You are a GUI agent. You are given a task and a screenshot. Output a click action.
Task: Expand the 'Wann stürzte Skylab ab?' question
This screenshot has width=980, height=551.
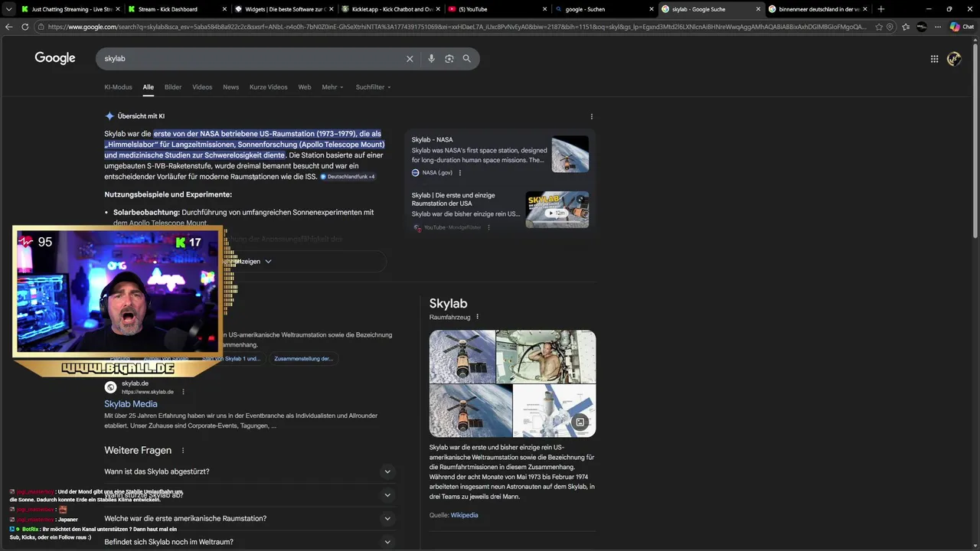click(250, 495)
